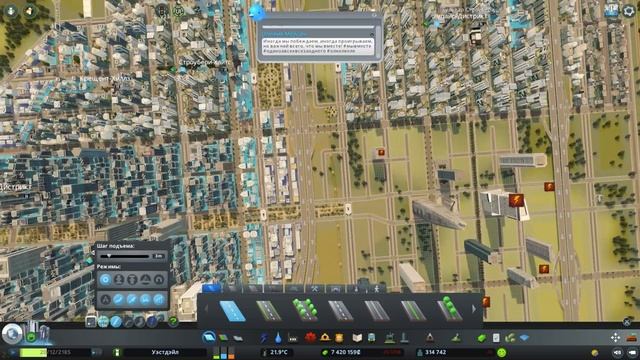Open the road tools tab with crossed tools
The width and height of the screenshot is (640, 360).
pyautogui.click(x=315, y=289)
